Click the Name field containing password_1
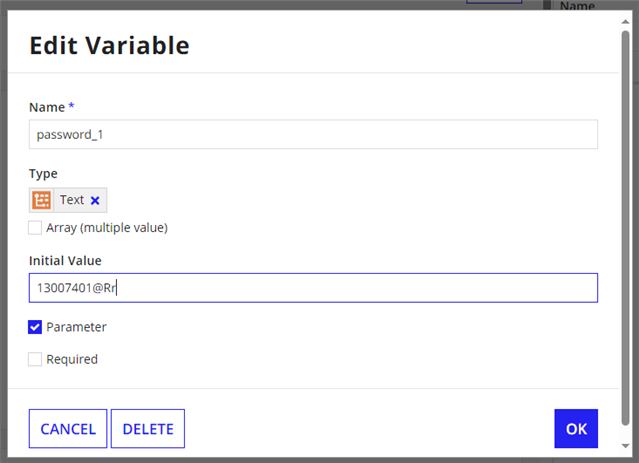 [x=313, y=134]
